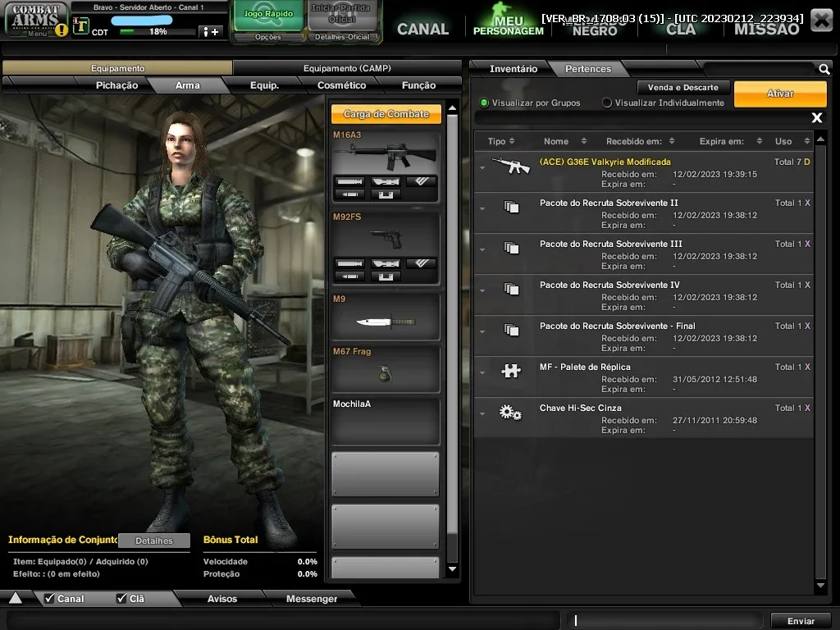This screenshot has height=630, width=840.
Task: Open the Cosmético tab
Action: 341,85
